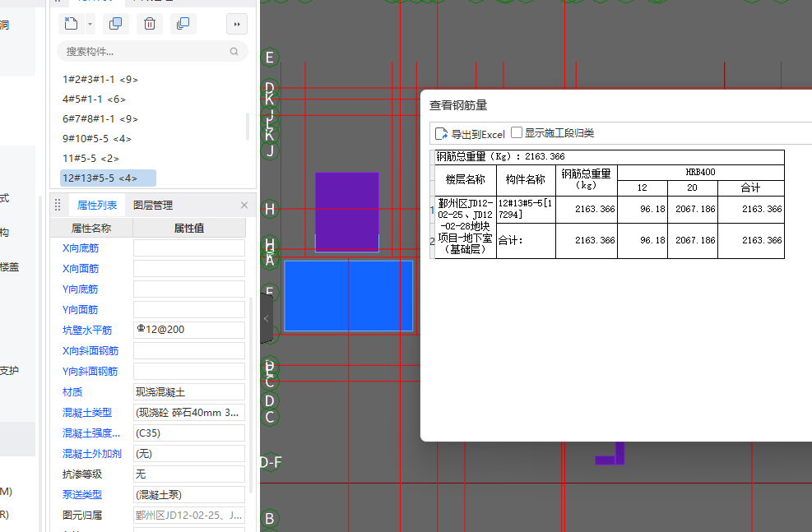Collapse the side panel with arrow handle

(267, 319)
